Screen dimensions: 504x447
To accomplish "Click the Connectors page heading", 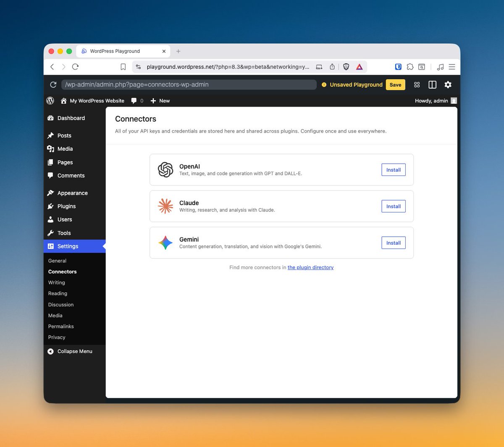I will 136,119.
